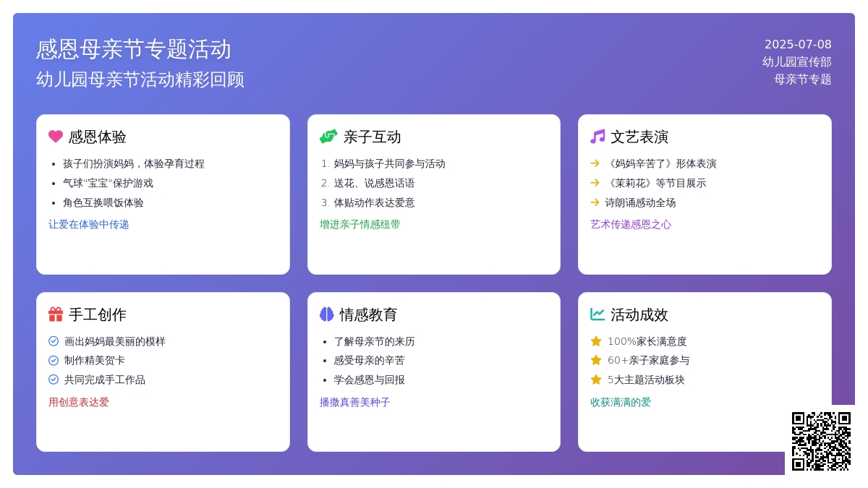This screenshot has height=488, width=868.
Task: Click the purple music note icon
Action: (x=597, y=137)
